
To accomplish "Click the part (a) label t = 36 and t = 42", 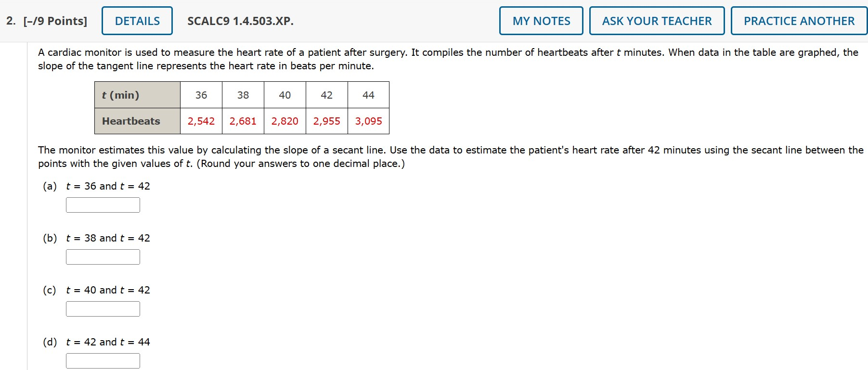I will [x=108, y=186].
